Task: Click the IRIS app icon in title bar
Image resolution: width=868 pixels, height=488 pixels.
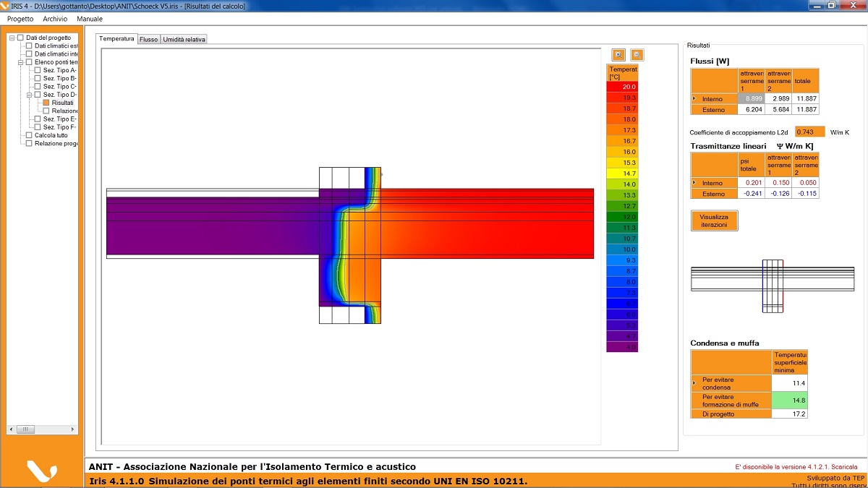Action: pos(6,6)
